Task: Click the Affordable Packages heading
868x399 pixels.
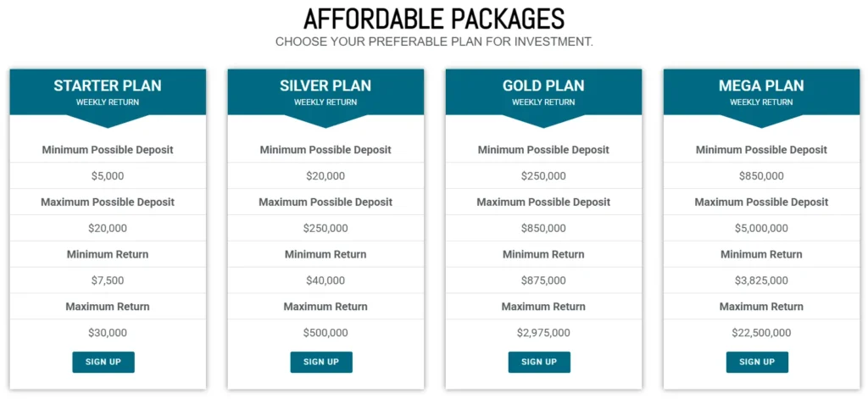Action: coord(434,19)
